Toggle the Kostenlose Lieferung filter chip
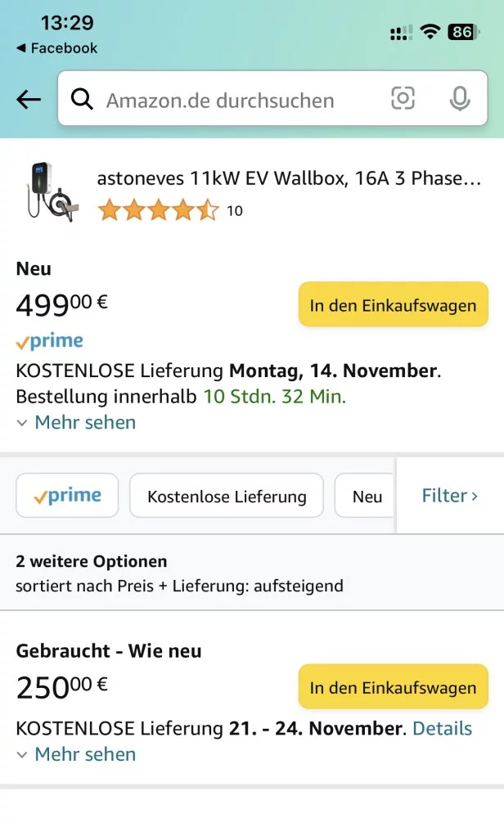The width and height of the screenshot is (504, 818). click(227, 497)
